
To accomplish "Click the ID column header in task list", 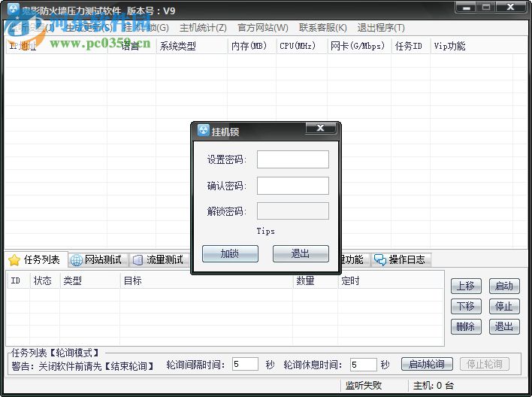I will (x=19, y=280).
